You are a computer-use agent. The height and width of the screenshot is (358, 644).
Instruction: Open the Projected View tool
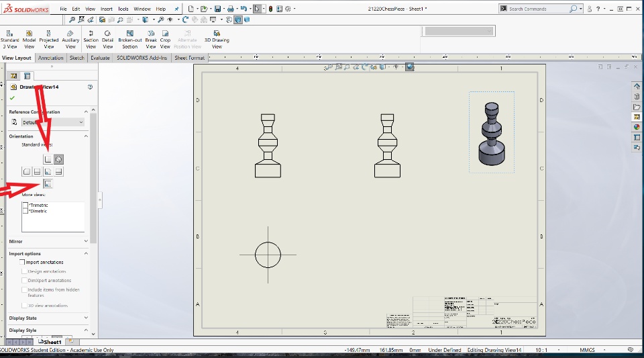pyautogui.click(x=49, y=39)
